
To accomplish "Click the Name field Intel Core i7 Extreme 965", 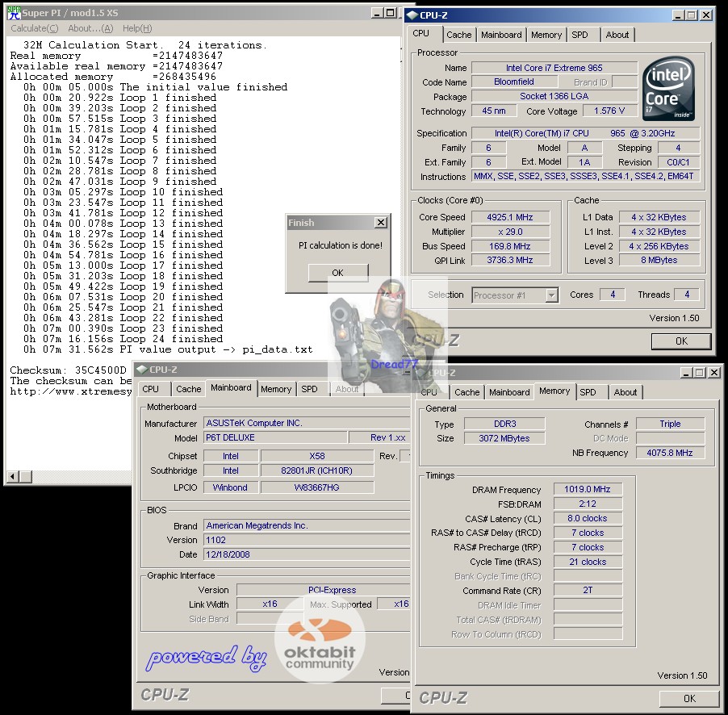I will (554, 68).
